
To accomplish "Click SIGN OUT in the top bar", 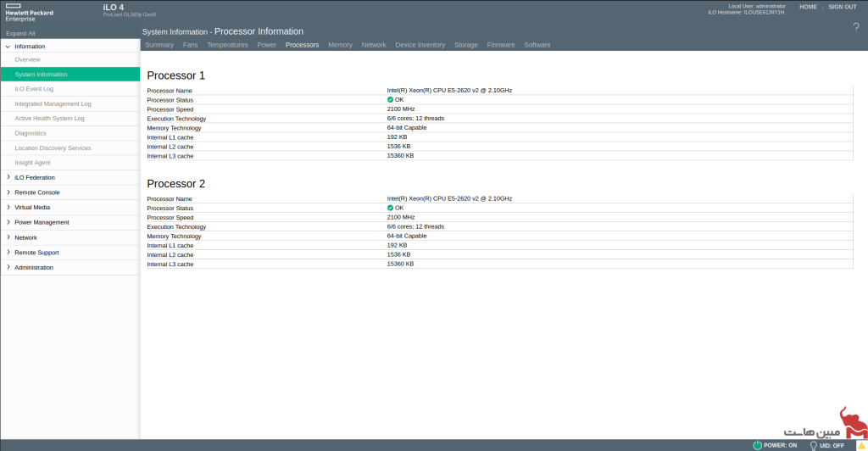I will (843, 7).
